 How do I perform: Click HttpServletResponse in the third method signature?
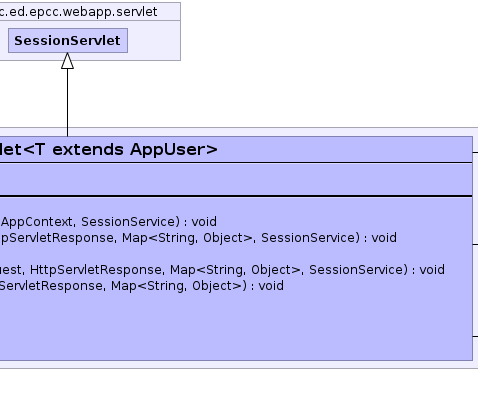(x=97, y=270)
